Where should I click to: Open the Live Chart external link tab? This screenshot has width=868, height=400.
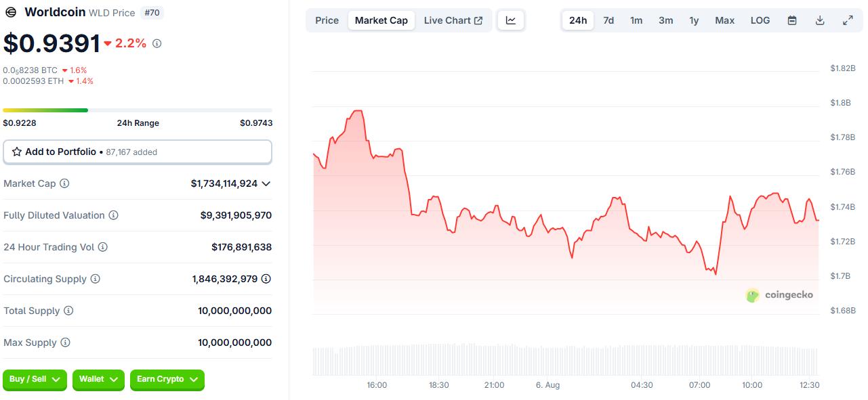[453, 20]
